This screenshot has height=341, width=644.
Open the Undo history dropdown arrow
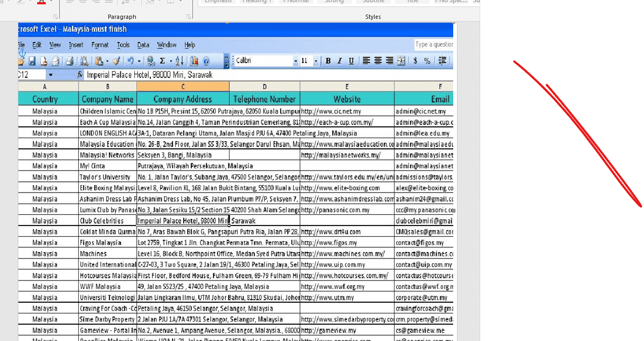point(139,62)
